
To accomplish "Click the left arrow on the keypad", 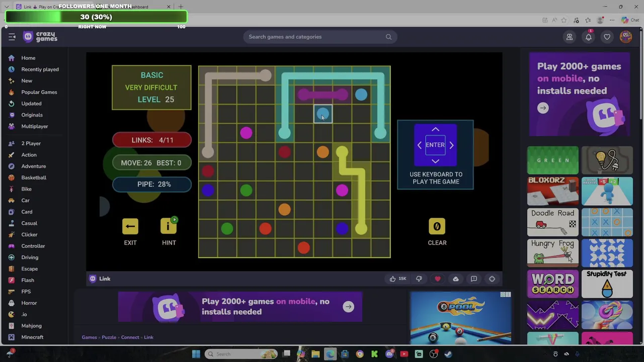I will coord(420,145).
